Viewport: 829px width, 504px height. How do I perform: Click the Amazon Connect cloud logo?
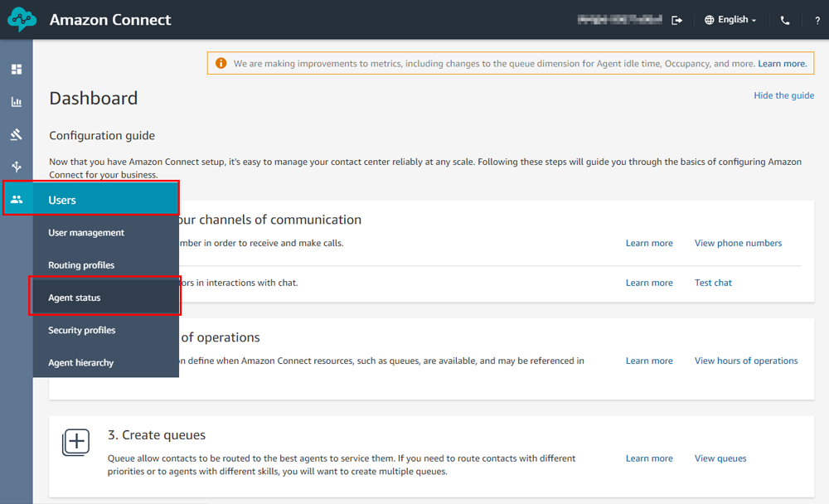point(22,20)
